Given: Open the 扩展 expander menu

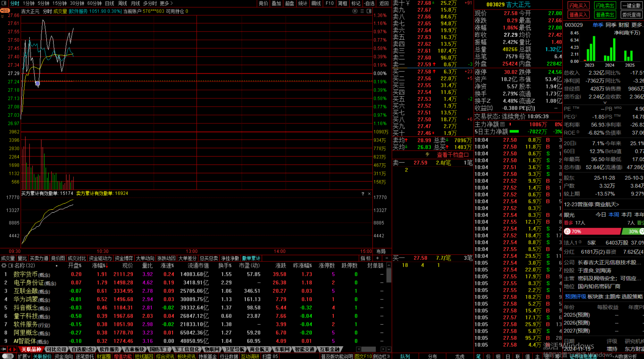Looking at the screenshot, I should (24, 356).
